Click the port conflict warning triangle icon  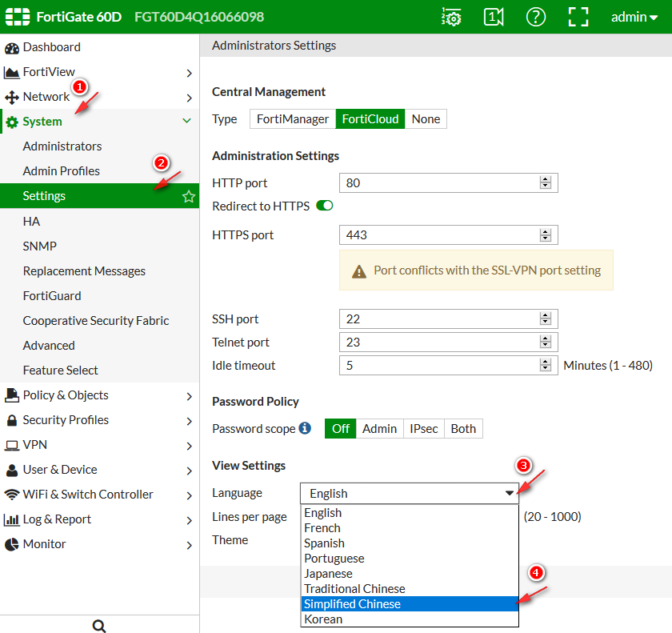(x=358, y=271)
